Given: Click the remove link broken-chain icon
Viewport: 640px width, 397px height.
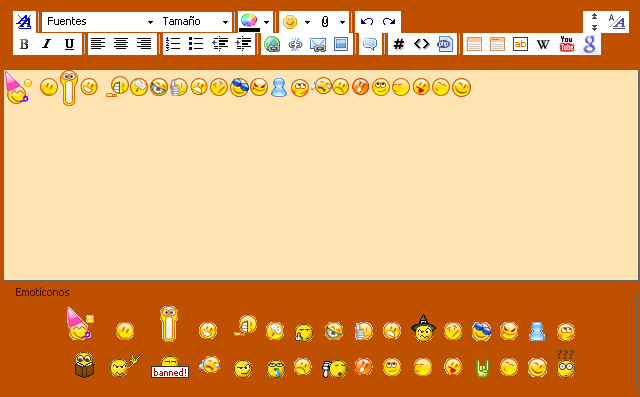Looking at the screenshot, I should tap(295, 44).
